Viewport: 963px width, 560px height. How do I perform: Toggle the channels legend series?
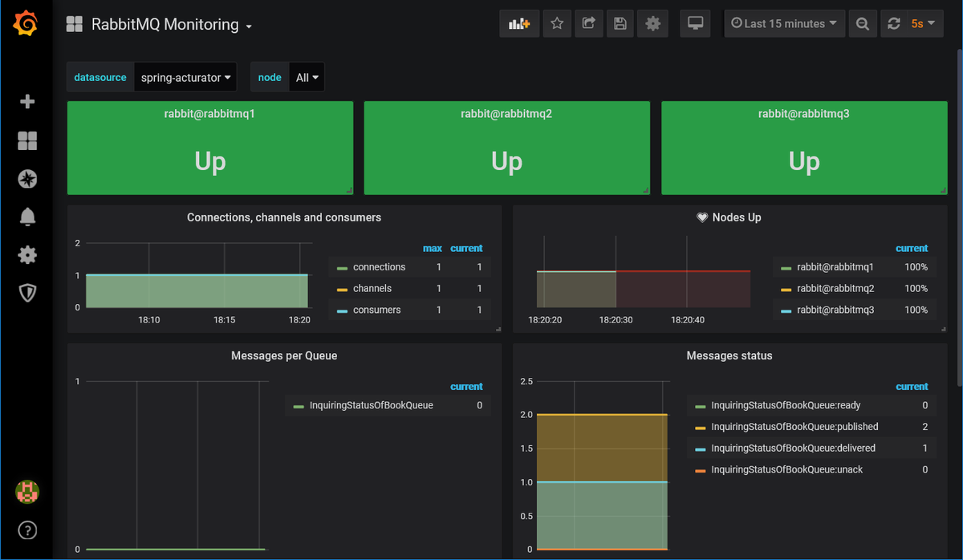coord(372,288)
